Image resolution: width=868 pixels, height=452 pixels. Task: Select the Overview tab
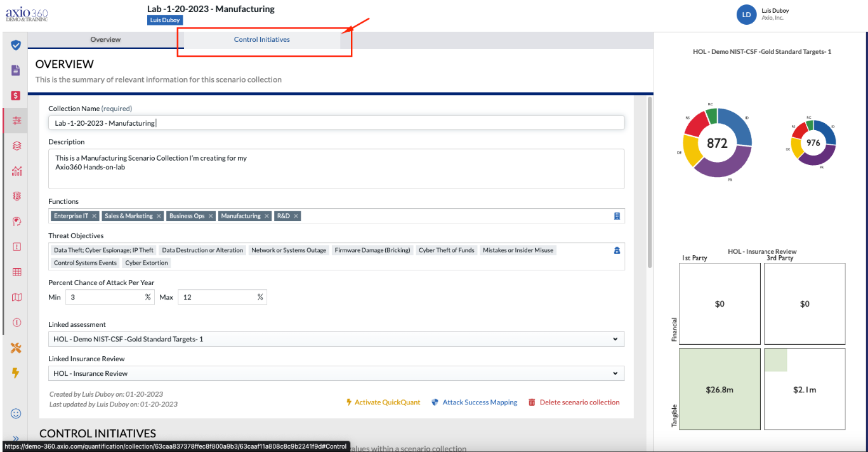(105, 39)
